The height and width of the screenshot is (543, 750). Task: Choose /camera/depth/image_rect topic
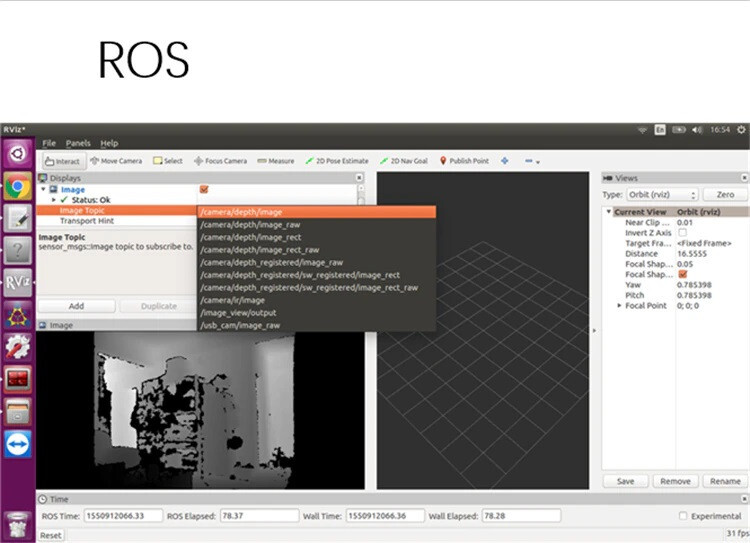(x=316, y=237)
